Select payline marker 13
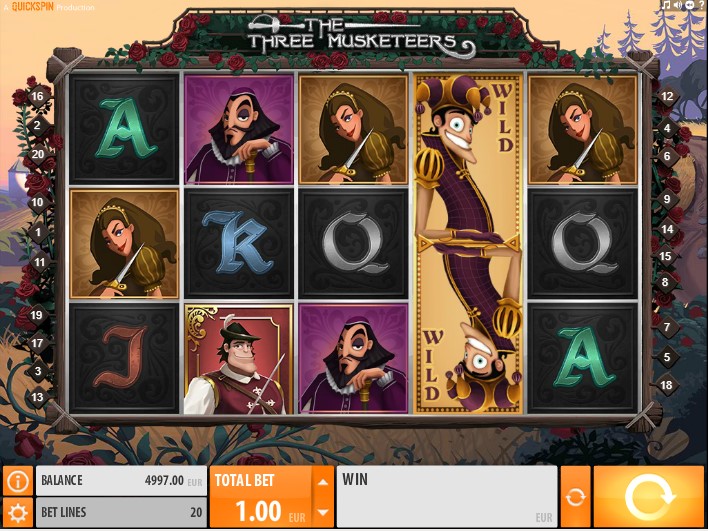Image resolution: width=708 pixels, height=531 pixels. [37, 397]
